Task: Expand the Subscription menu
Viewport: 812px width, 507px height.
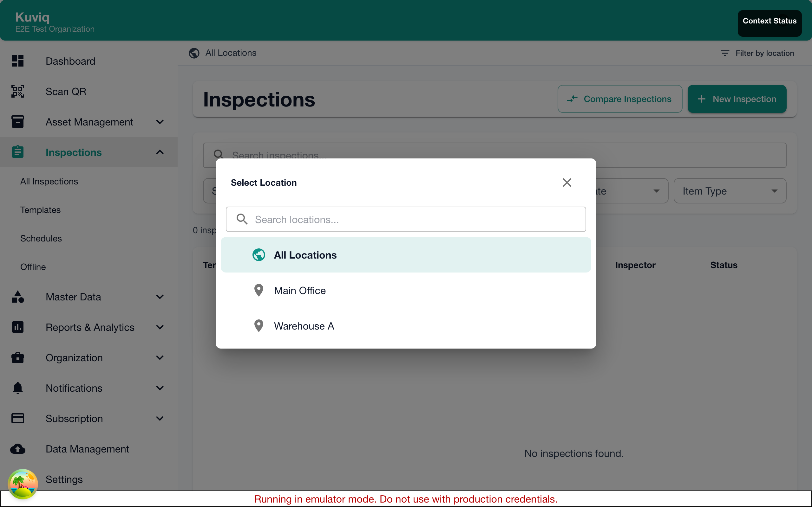Action: pyautogui.click(x=160, y=419)
